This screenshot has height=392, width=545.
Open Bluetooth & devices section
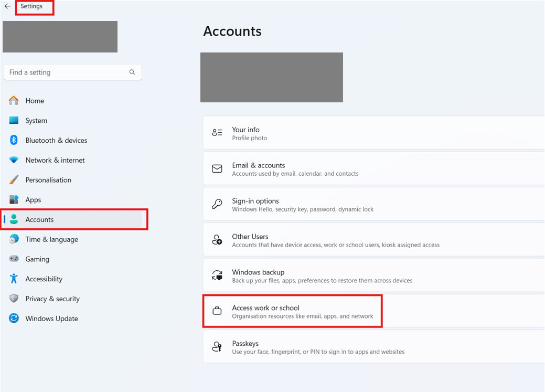click(73, 140)
